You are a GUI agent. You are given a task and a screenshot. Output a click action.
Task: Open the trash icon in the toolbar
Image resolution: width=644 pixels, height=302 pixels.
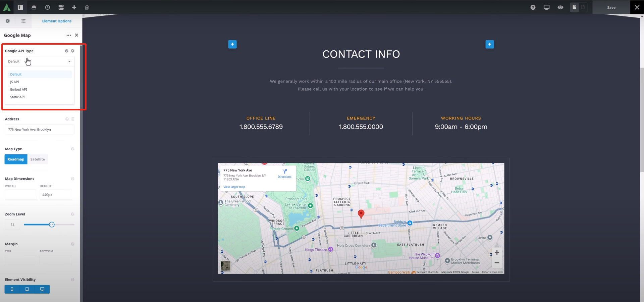coord(87,7)
